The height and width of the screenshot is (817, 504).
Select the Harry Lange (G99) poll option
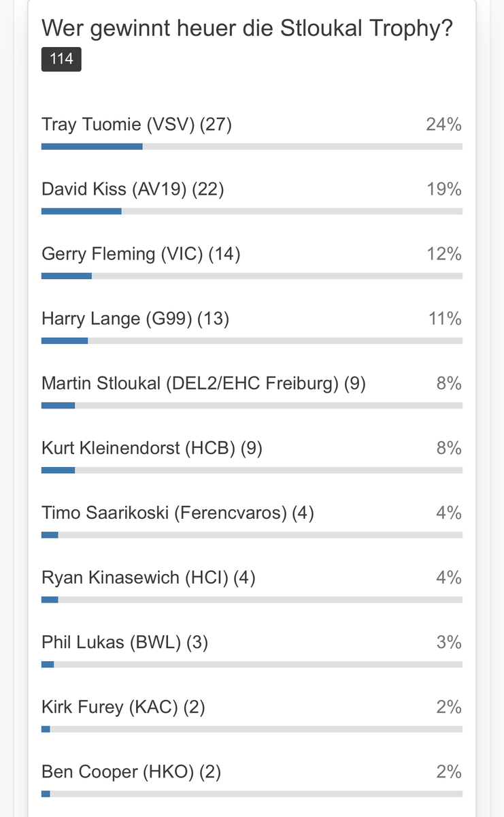[x=135, y=319]
